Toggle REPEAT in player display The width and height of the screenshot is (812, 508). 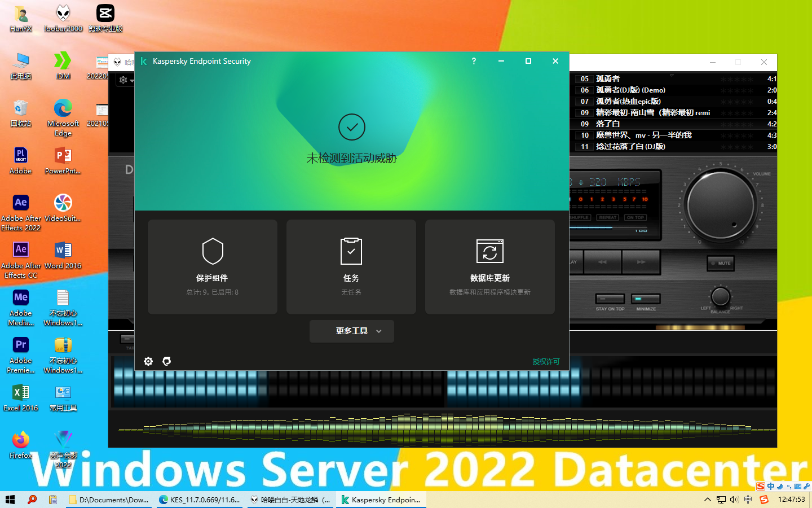(608, 217)
